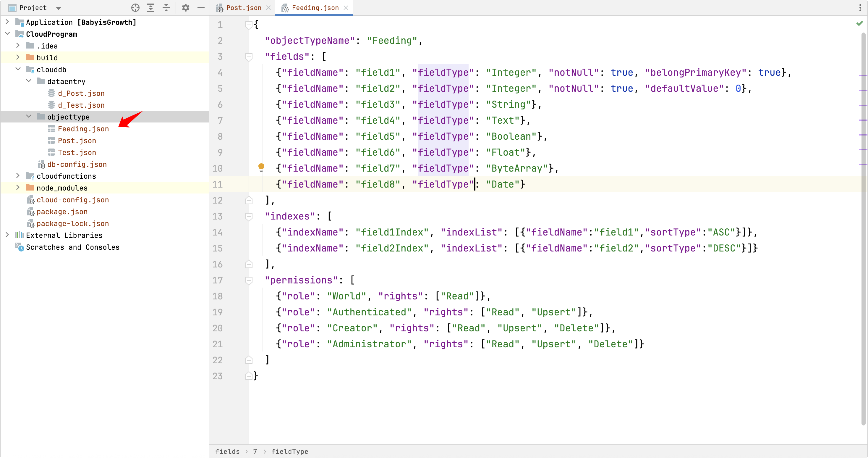The width and height of the screenshot is (868, 458).
Task: Click the yellow lightbulb intention icon
Action: point(261,167)
